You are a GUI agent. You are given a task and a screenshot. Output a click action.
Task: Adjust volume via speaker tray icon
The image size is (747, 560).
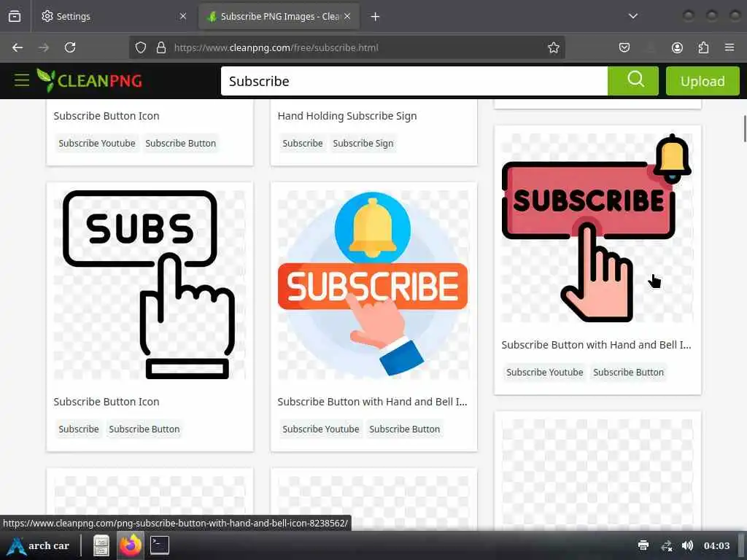coord(687,545)
